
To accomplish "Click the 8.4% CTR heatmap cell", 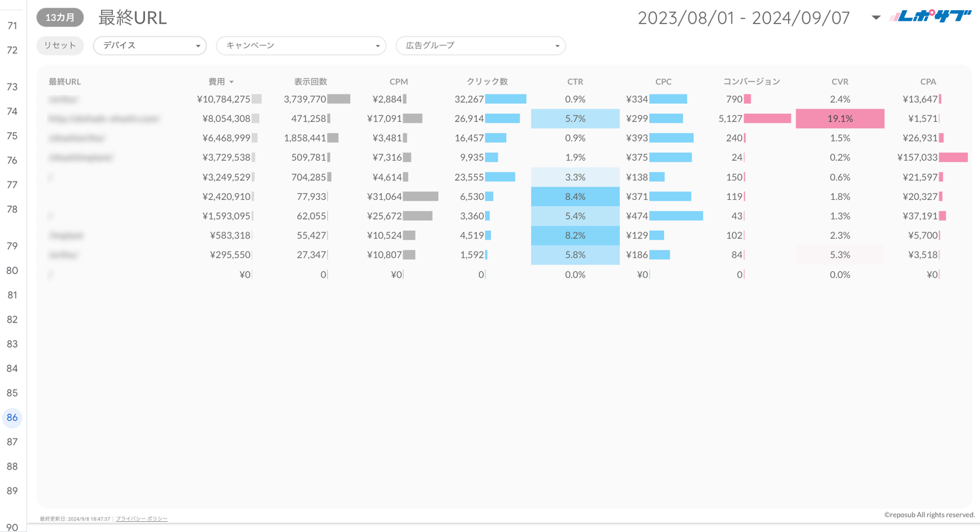I will (x=575, y=197).
